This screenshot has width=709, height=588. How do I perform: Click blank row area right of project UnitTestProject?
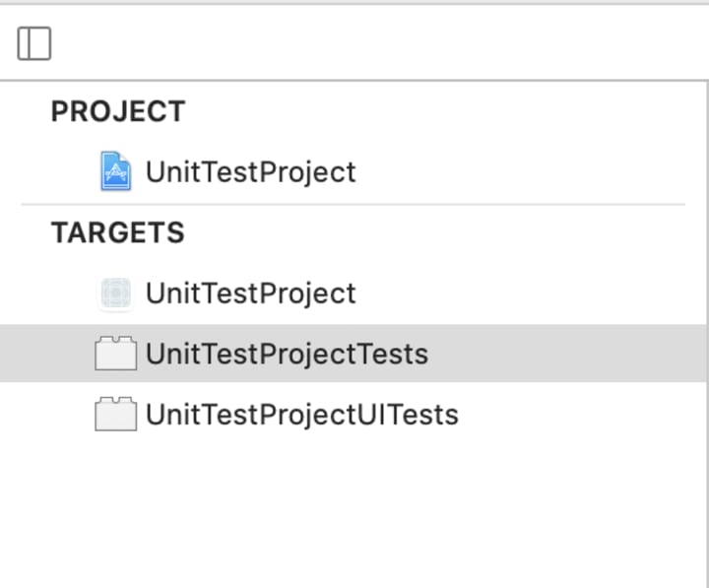(522, 171)
